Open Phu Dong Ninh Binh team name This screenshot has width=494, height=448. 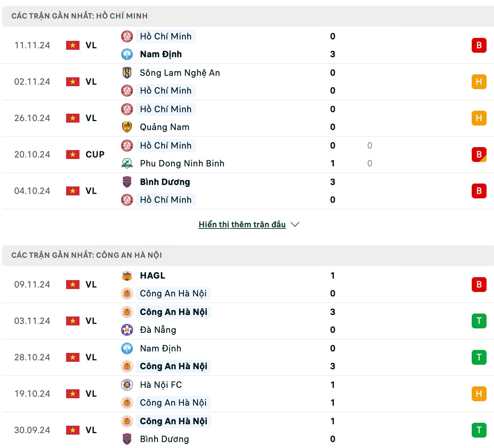click(182, 163)
